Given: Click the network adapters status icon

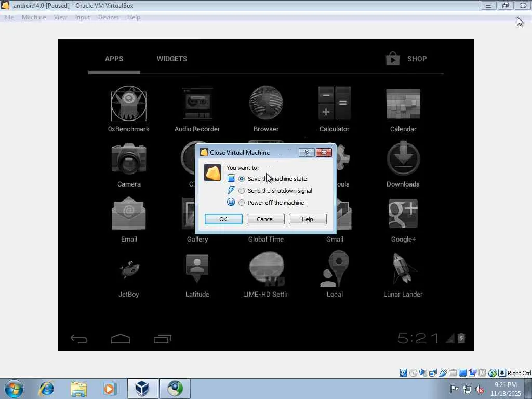Looking at the screenshot, I should point(433,373).
